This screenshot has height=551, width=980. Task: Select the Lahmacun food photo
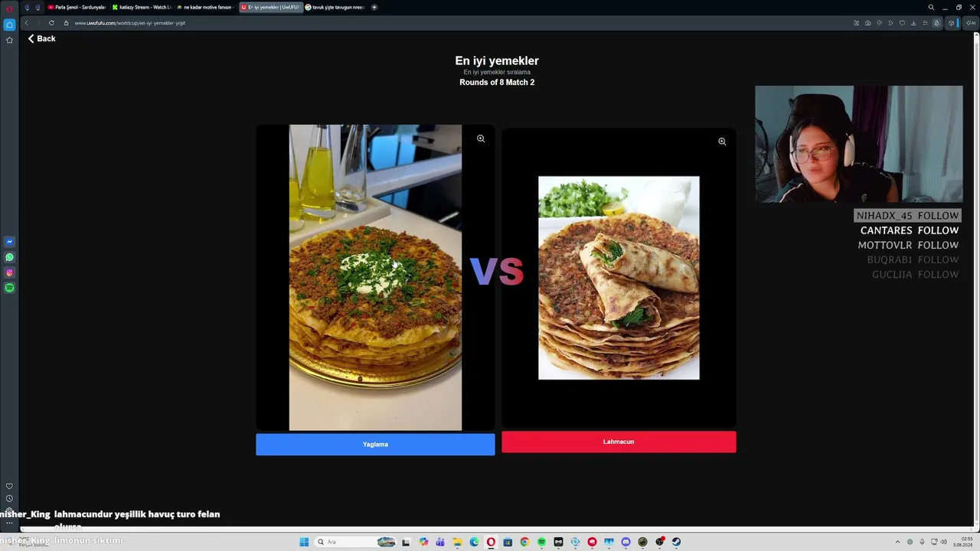(619, 278)
